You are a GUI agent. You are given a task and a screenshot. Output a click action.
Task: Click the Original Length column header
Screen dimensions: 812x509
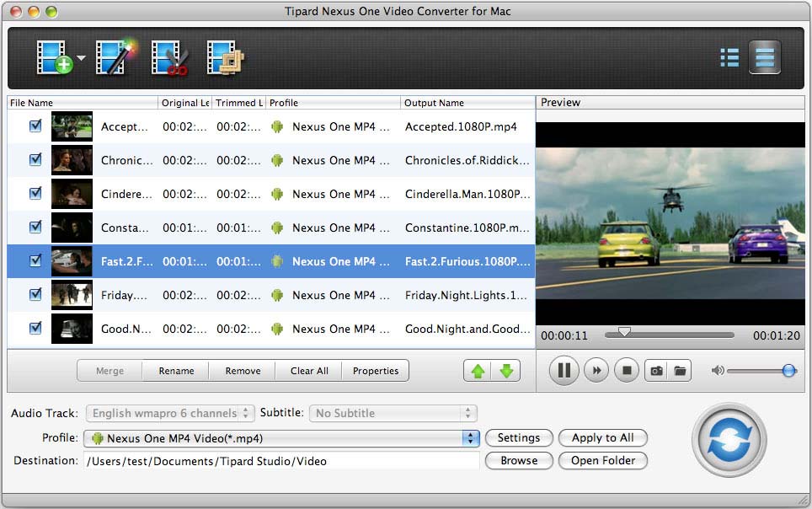coord(184,103)
